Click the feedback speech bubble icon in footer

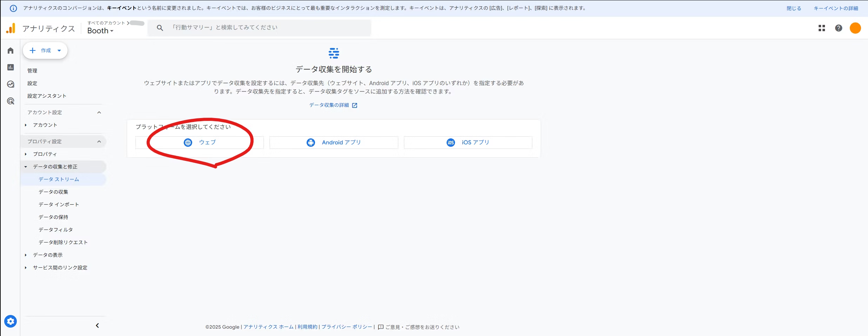click(381, 327)
